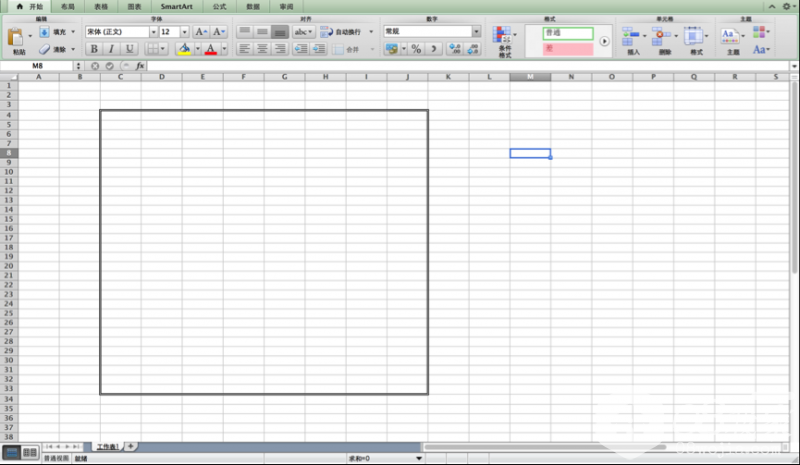The image size is (800, 465).
Task: Add a new sheet with plus tab
Action: click(130, 446)
